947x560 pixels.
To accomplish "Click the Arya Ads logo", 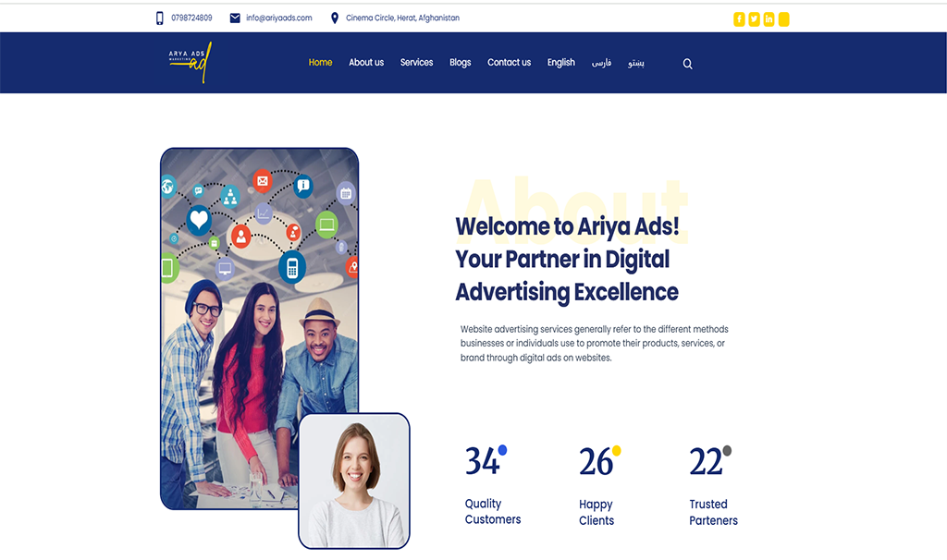I will tap(191, 62).
